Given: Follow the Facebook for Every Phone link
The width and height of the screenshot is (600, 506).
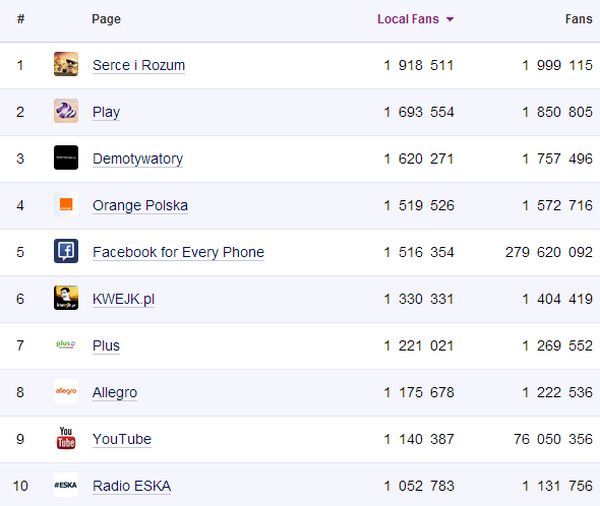Looking at the screenshot, I should coord(178,252).
